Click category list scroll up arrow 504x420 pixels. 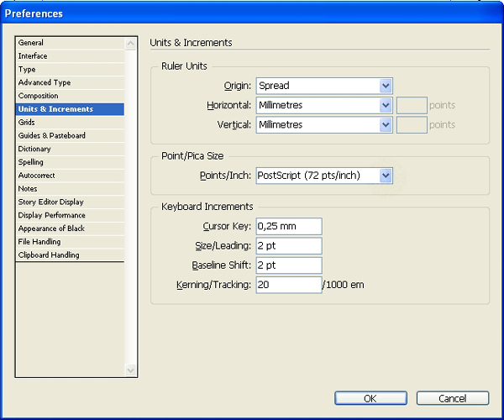click(x=130, y=44)
